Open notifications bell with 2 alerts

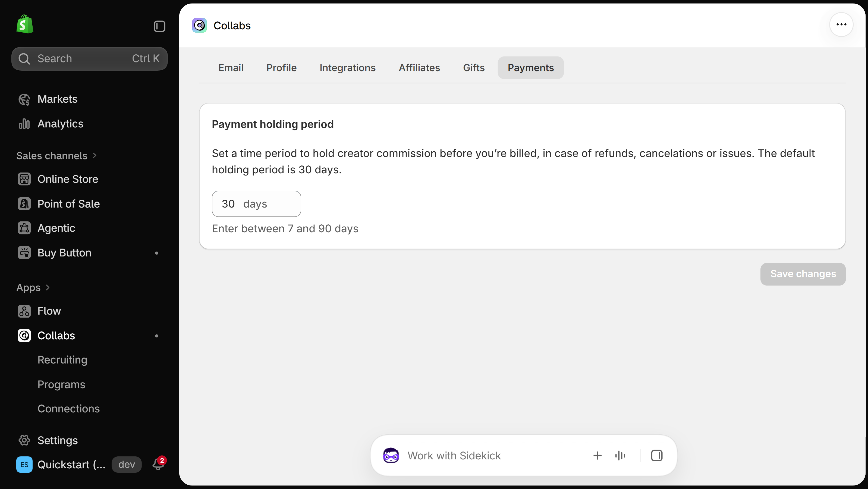point(158,464)
